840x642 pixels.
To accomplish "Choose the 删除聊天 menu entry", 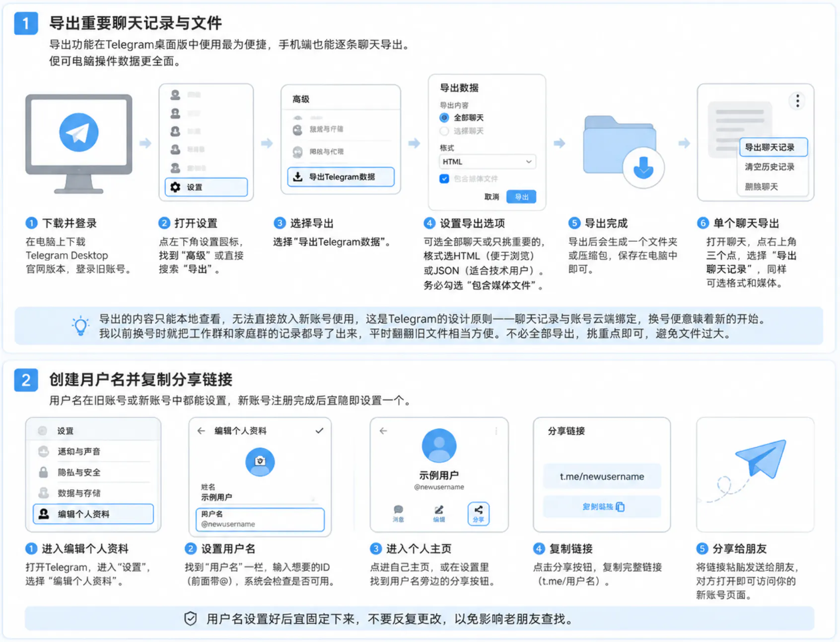I will tap(762, 187).
